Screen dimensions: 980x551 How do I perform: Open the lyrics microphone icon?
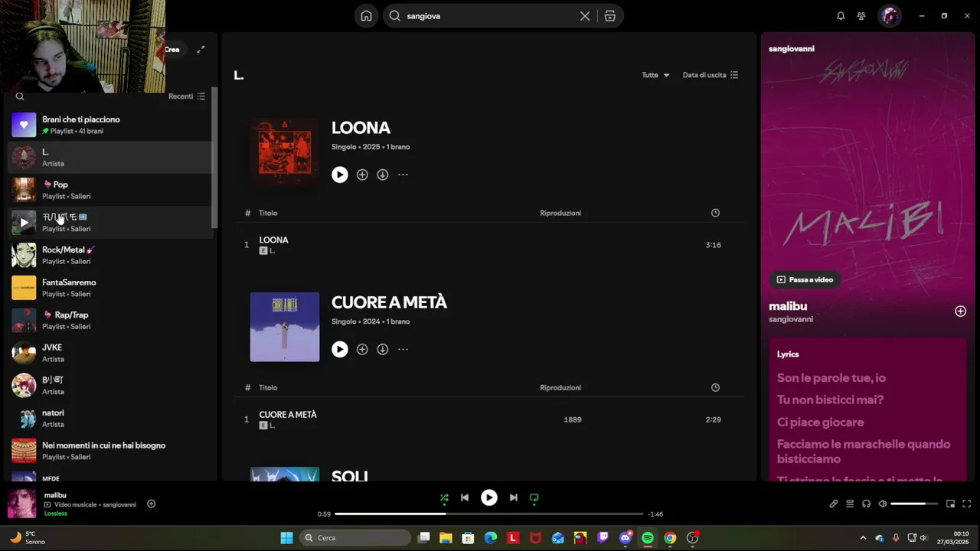[834, 504]
